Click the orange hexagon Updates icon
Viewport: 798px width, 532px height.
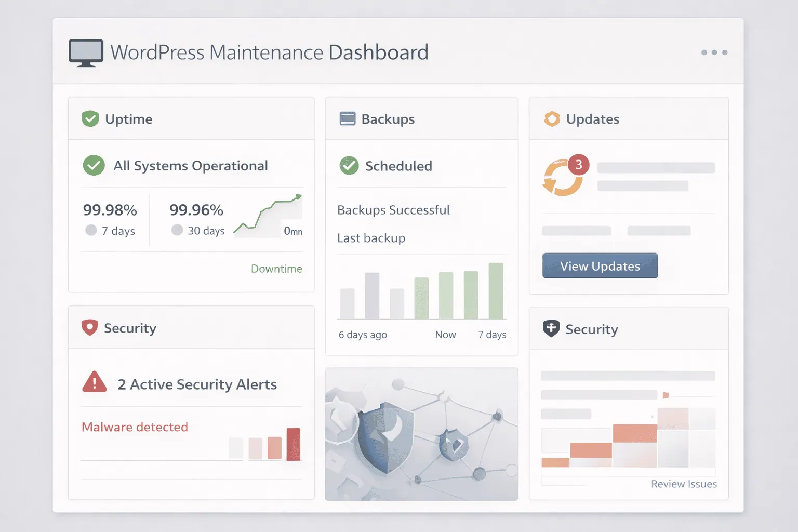click(x=552, y=119)
